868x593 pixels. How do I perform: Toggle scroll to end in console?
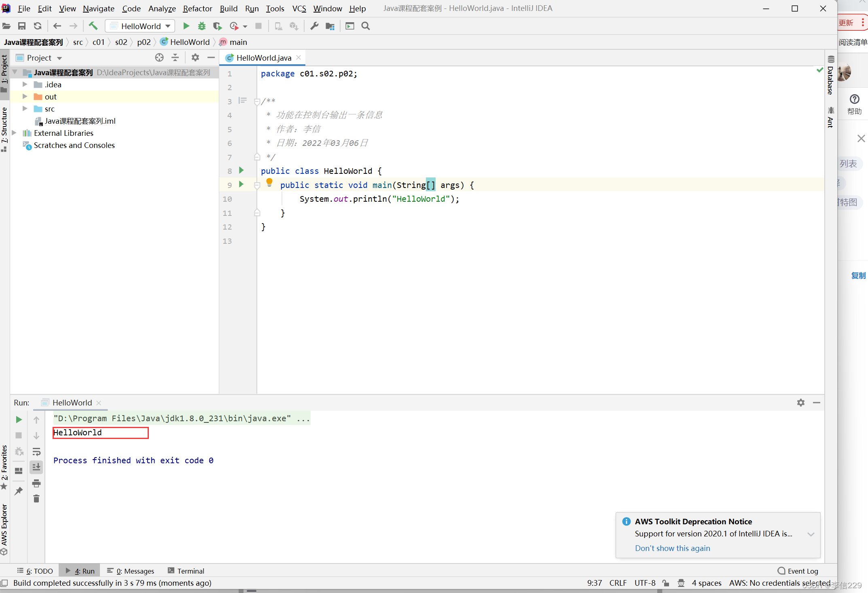tap(36, 467)
